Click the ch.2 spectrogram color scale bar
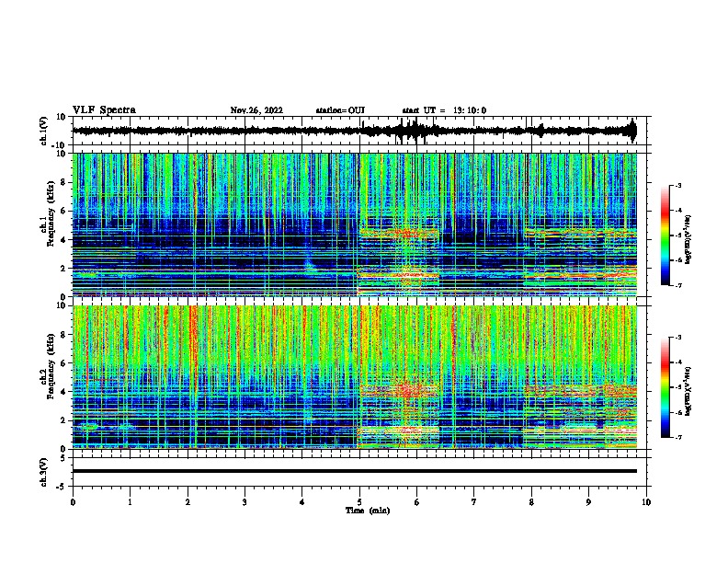Image resolution: width=728 pixels, height=563 pixels. coord(665,387)
